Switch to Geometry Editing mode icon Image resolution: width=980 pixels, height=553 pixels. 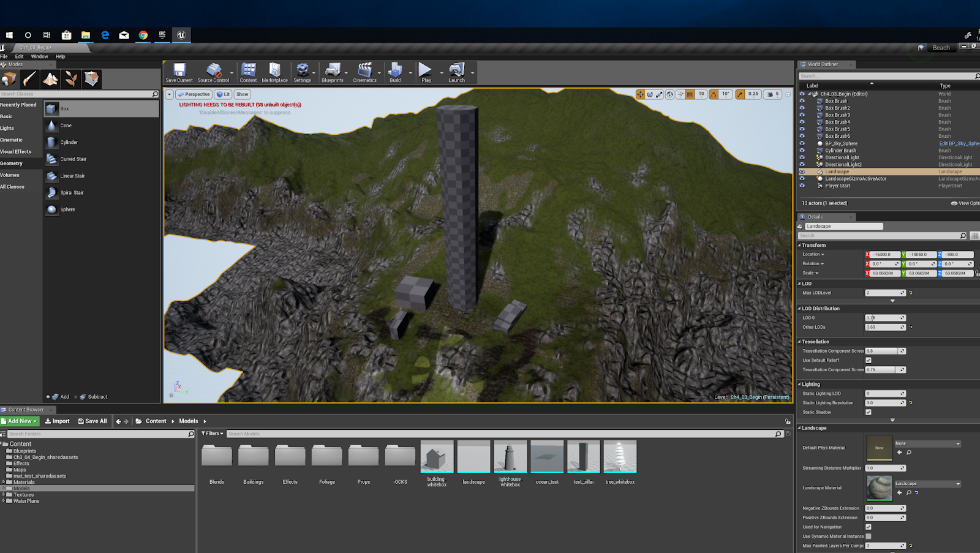pos(92,79)
